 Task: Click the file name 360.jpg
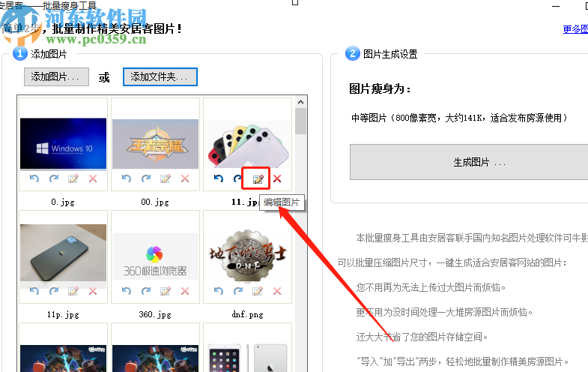tap(155, 314)
